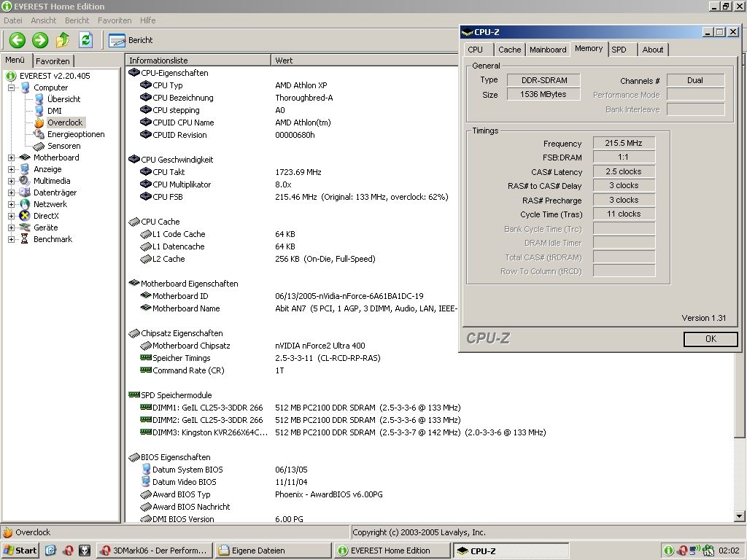Click the Windows Start button
Viewport: 747px width, 560px height.
coord(20,551)
